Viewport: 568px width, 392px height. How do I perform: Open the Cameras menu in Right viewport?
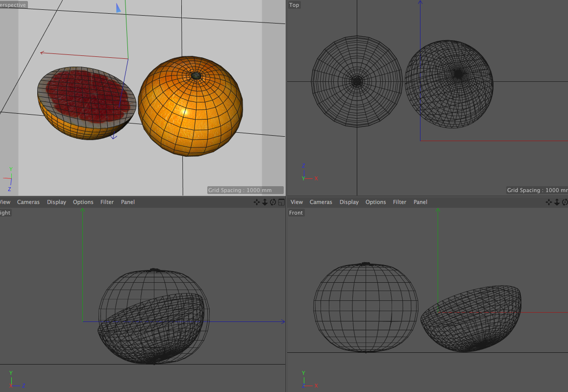pos(28,202)
